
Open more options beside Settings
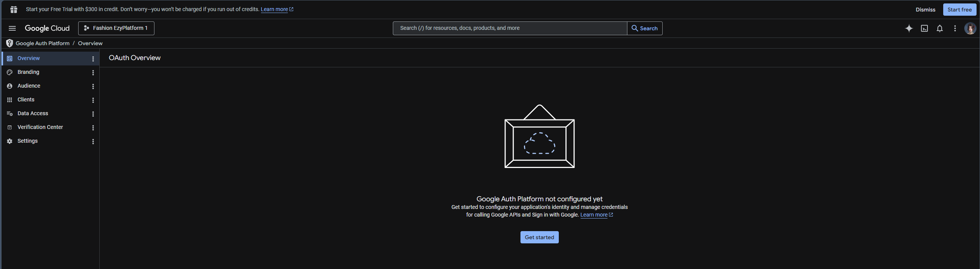(x=93, y=141)
